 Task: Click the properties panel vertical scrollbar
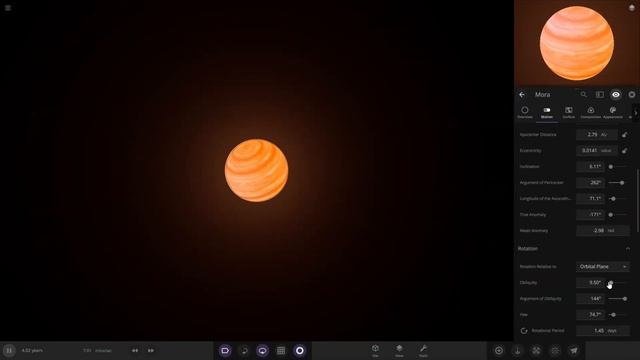(638, 201)
